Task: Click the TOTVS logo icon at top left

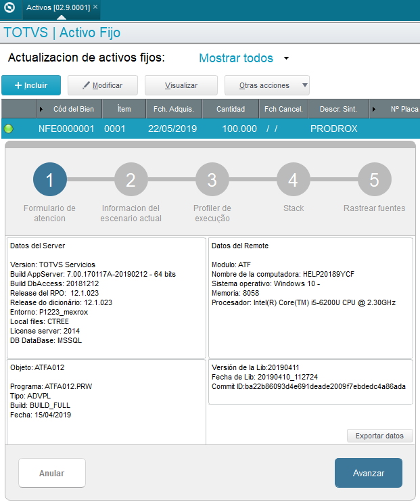Action: (x=9, y=7)
